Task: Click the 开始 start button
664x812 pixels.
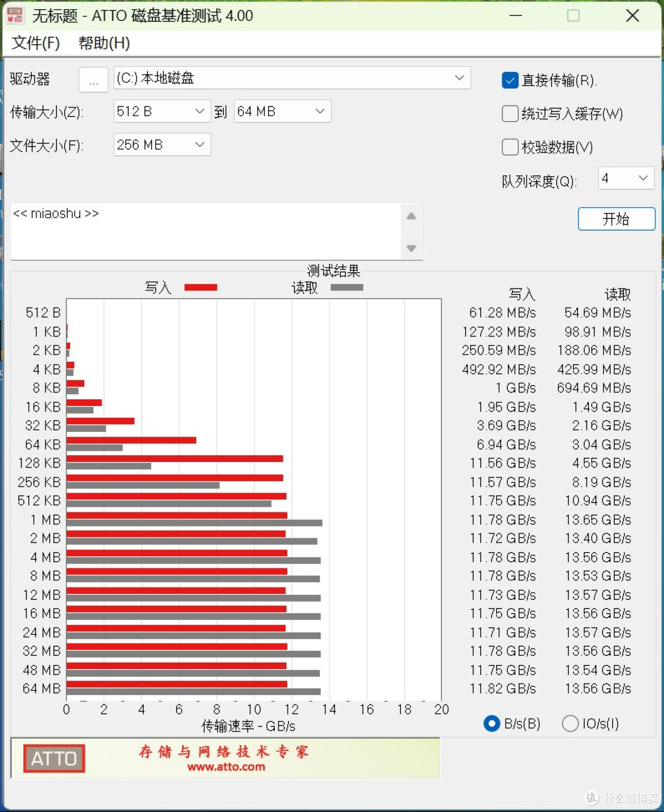Action: point(617,219)
